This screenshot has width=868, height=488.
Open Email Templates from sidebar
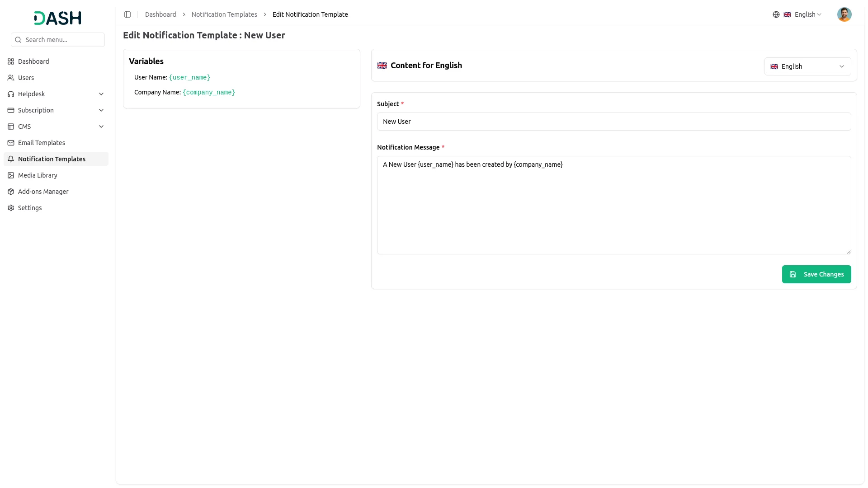click(42, 143)
